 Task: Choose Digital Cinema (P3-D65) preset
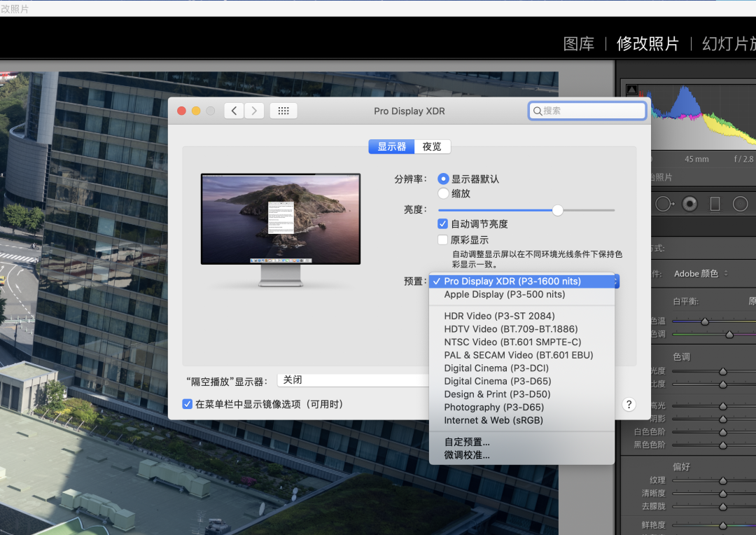pos(521,381)
